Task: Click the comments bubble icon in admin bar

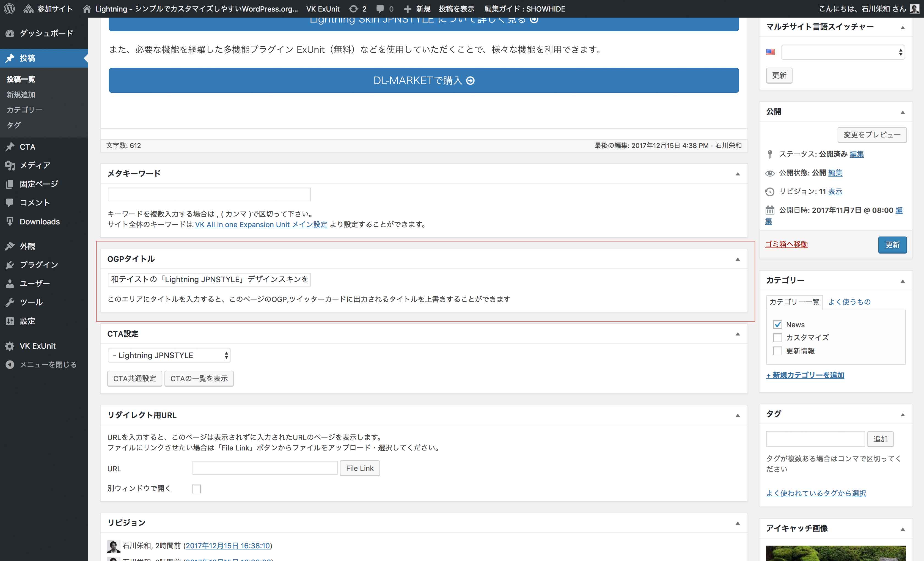Action: 380,9
